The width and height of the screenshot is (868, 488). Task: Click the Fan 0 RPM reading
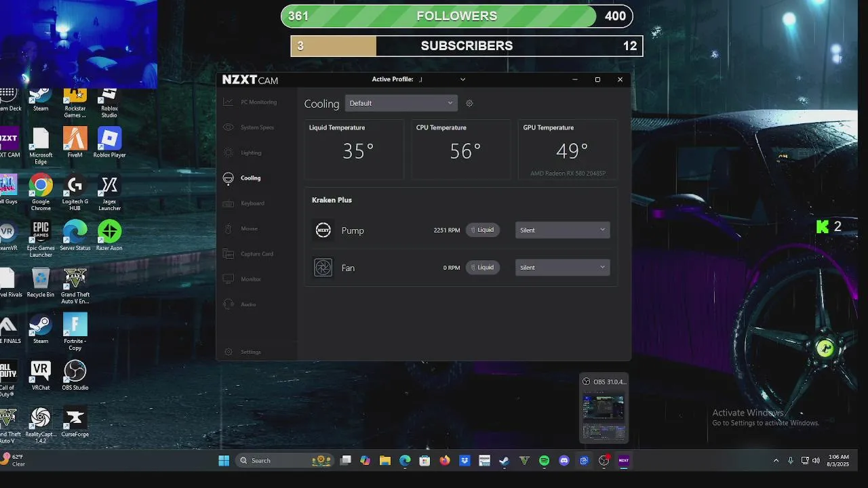452,268
